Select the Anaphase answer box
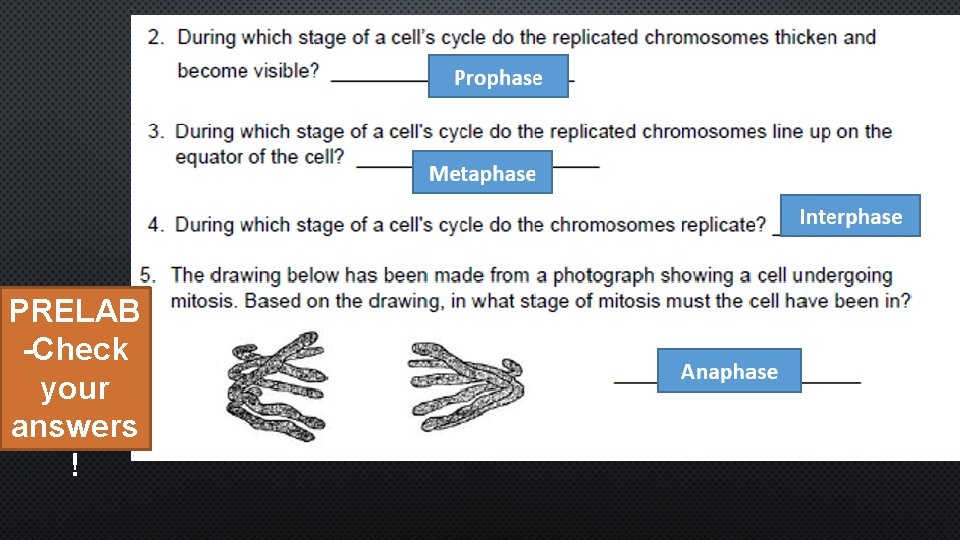The image size is (960, 540). (x=729, y=371)
